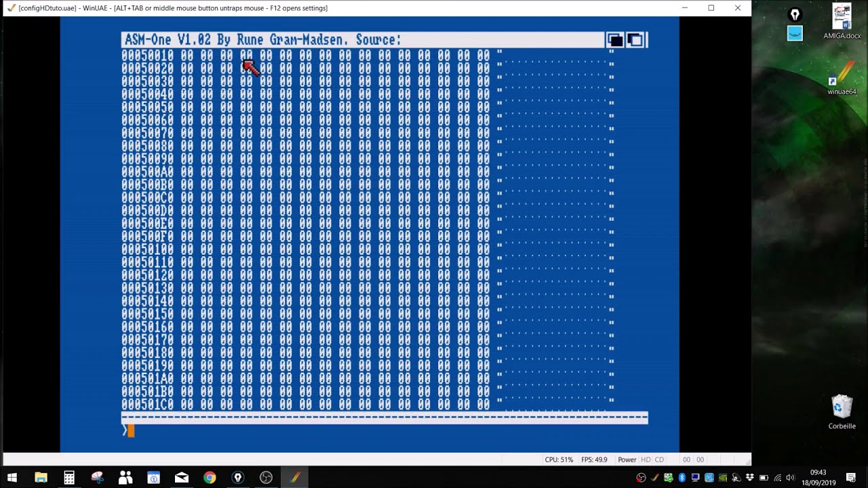Open File Explorer from taskbar
Viewport: 868px width, 488px height.
[41, 478]
